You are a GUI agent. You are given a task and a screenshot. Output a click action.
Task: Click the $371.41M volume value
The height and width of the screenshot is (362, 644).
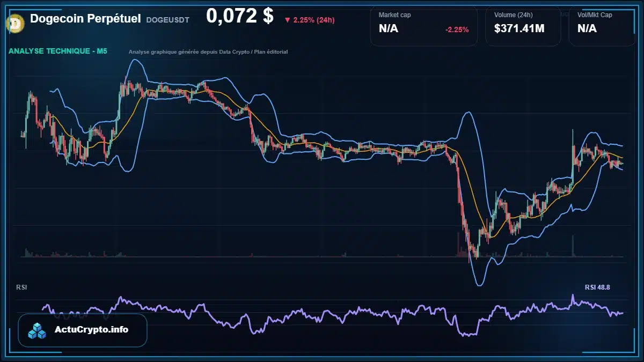point(519,28)
